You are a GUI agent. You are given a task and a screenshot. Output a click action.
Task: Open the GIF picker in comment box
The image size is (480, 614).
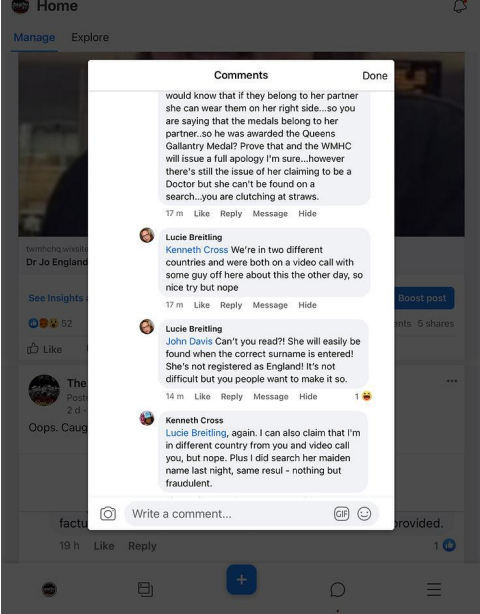(x=341, y=514)
